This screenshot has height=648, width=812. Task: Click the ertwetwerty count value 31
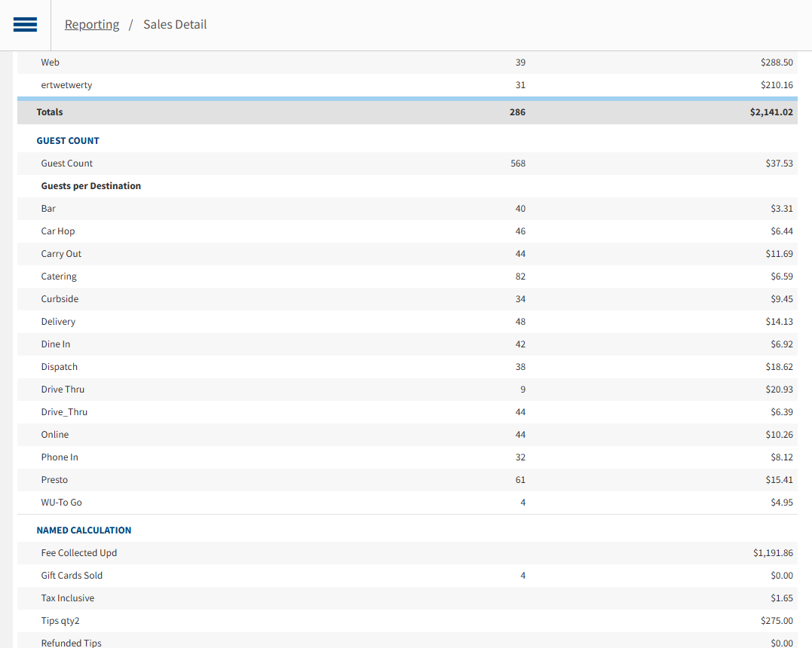point(519,84)
